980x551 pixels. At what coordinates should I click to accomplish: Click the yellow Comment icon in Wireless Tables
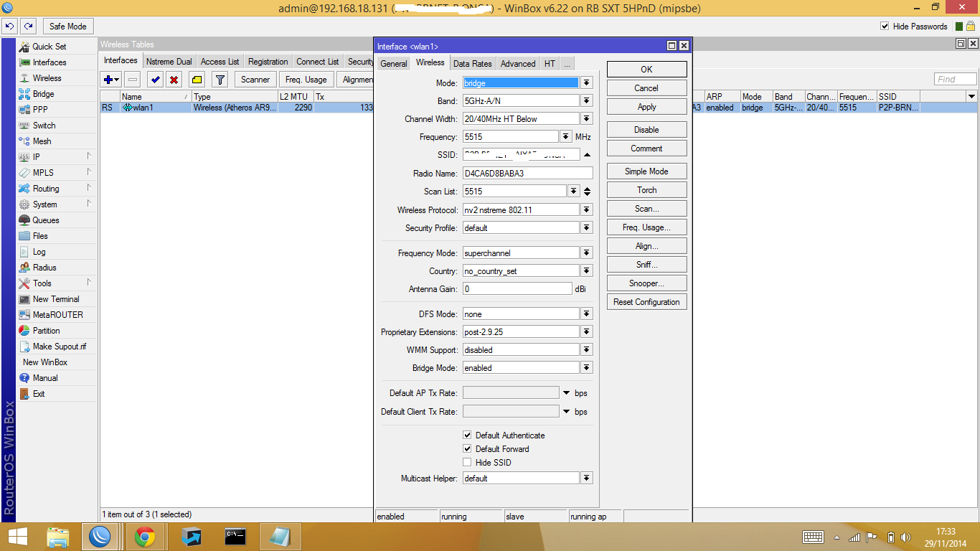[197, 80]
